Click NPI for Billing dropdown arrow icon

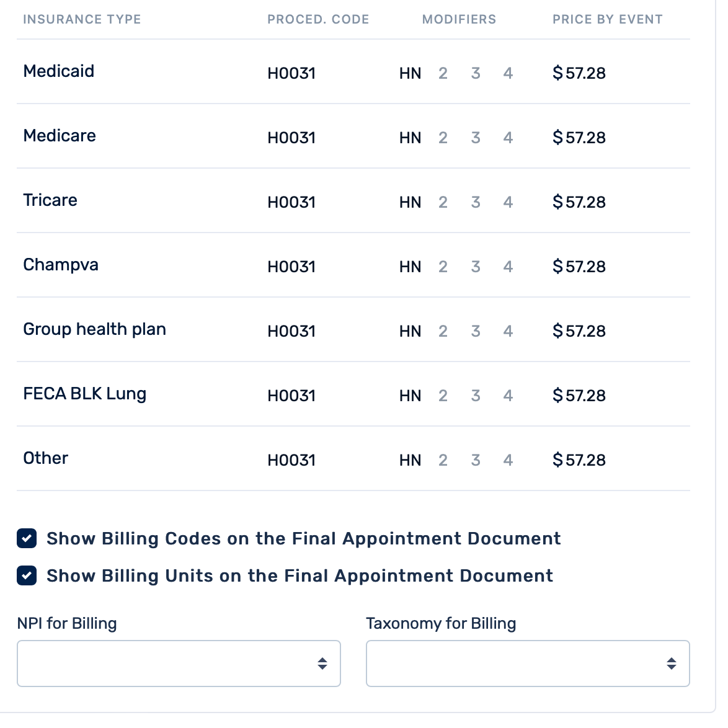(322, 664)
